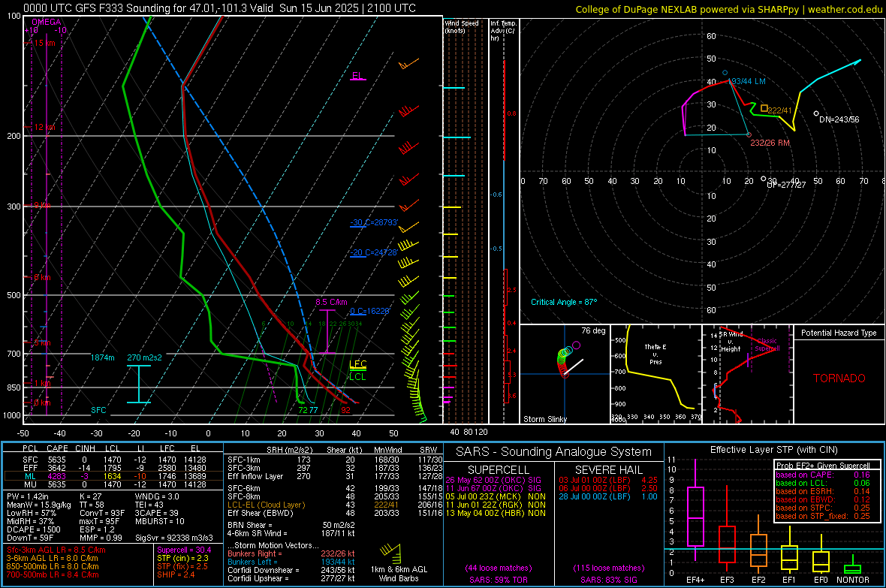Click the Potential Hazard Type header
886x588 pixels.
tap(839, 333)
